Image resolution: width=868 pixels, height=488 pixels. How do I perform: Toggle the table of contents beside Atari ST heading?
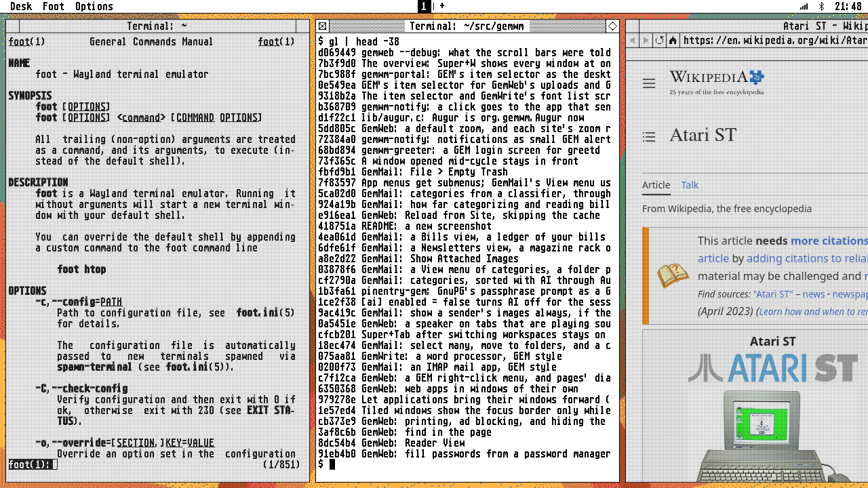coord(649,136)
